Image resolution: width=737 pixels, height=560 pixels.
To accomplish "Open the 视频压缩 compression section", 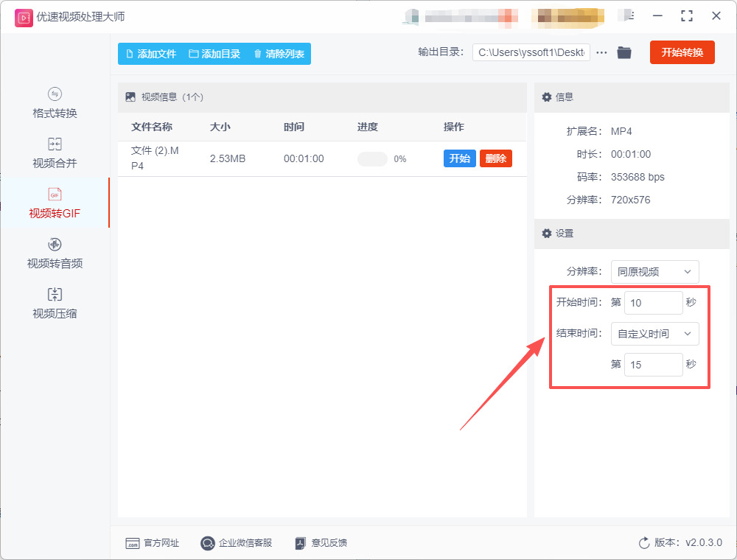I will click(x=55, y=304).
